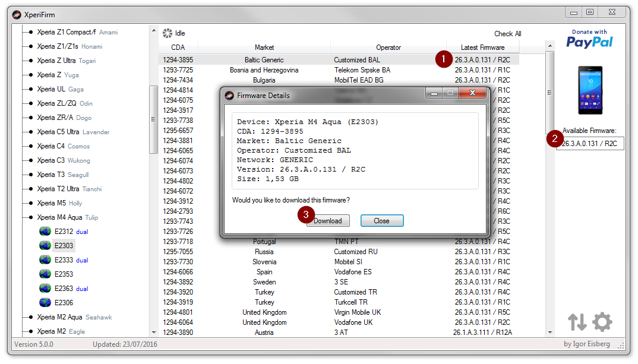Select Xperia C4 Cosmos tree node

click(x=64, y=146)
